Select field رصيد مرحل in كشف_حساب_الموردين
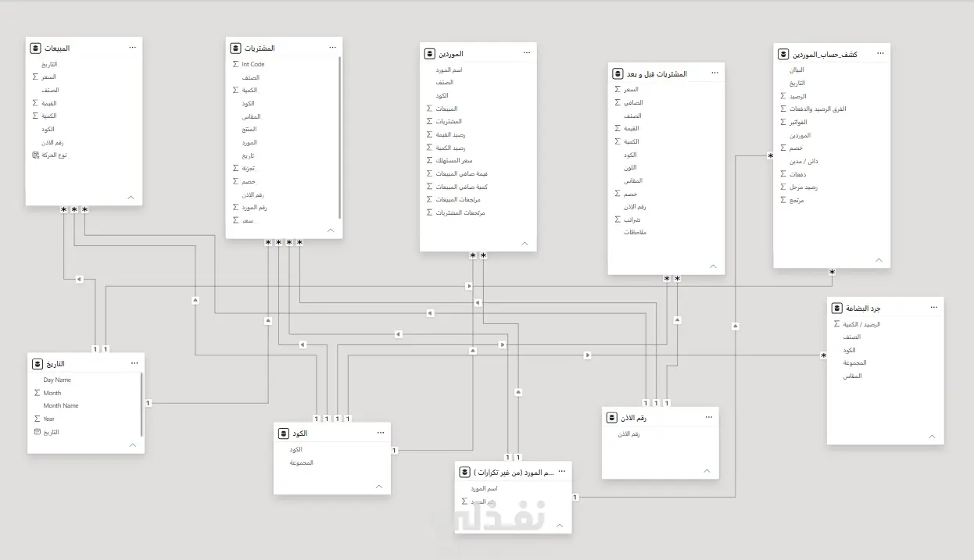 pyautogui.click(x=804, y=187)
